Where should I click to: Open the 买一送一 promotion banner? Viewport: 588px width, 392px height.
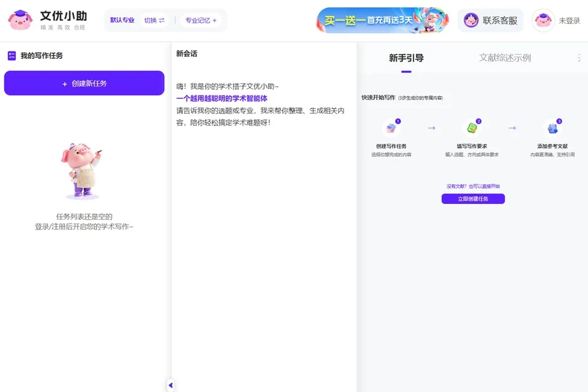coord(382,20)
